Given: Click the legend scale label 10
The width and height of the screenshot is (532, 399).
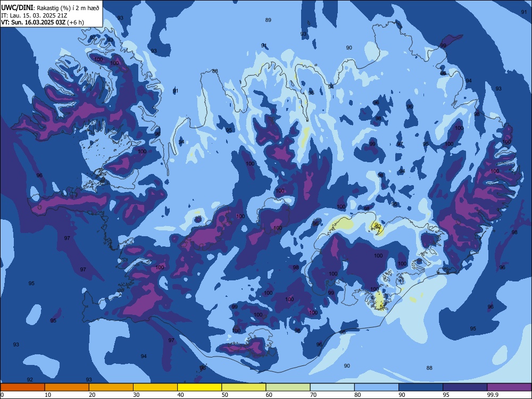Looking at the screenshot, I should 48,395.
